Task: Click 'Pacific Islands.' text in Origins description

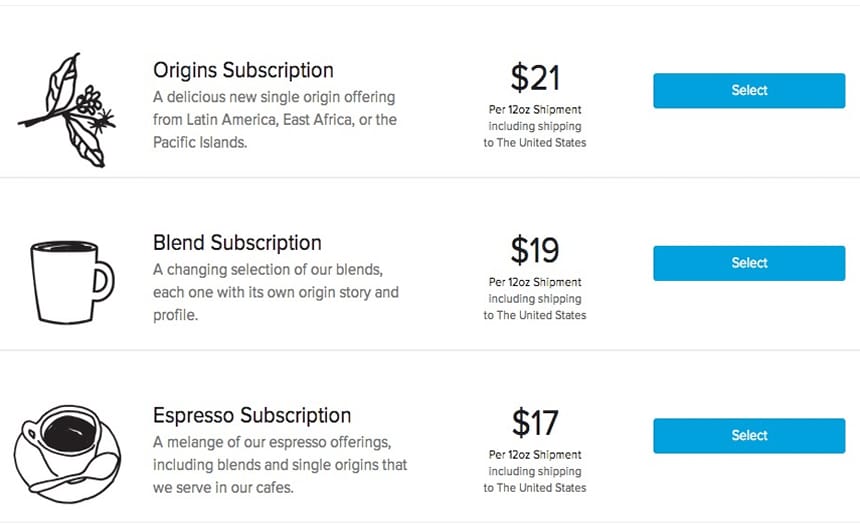Action: [200, 143]
